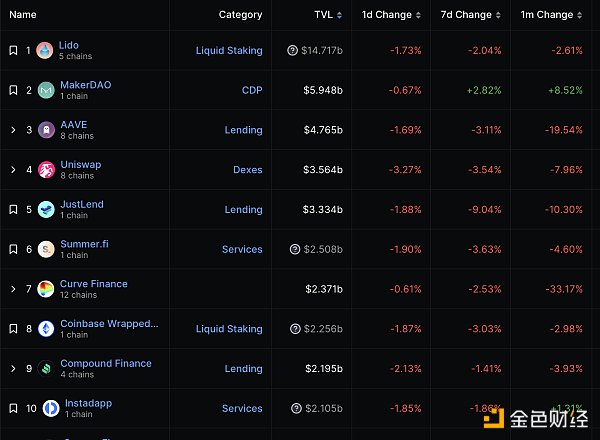Expand the AAVE row chevron
The width and height of the screenshot is (600, 440).
point(13,130)
